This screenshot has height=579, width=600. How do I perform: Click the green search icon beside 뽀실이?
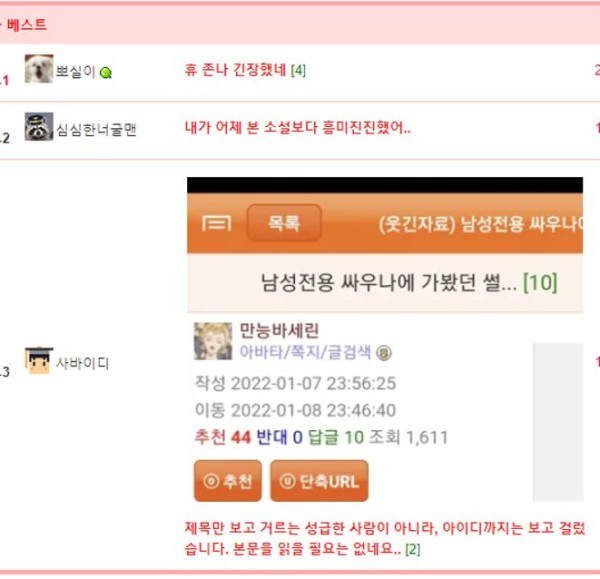[x=106, y=73]
